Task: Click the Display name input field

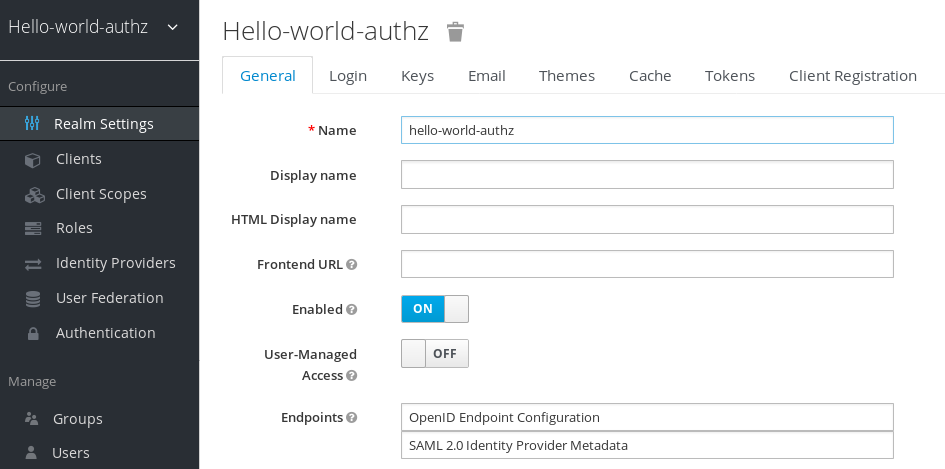Action: tap(646, 175)
